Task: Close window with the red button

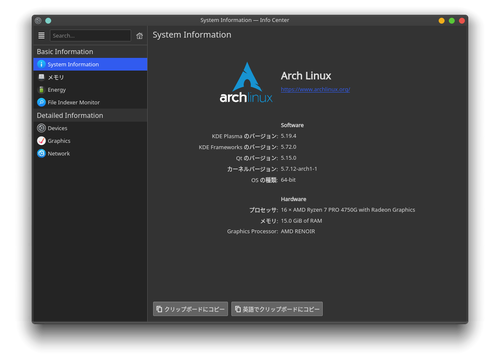Action: (x=462, y=21)
